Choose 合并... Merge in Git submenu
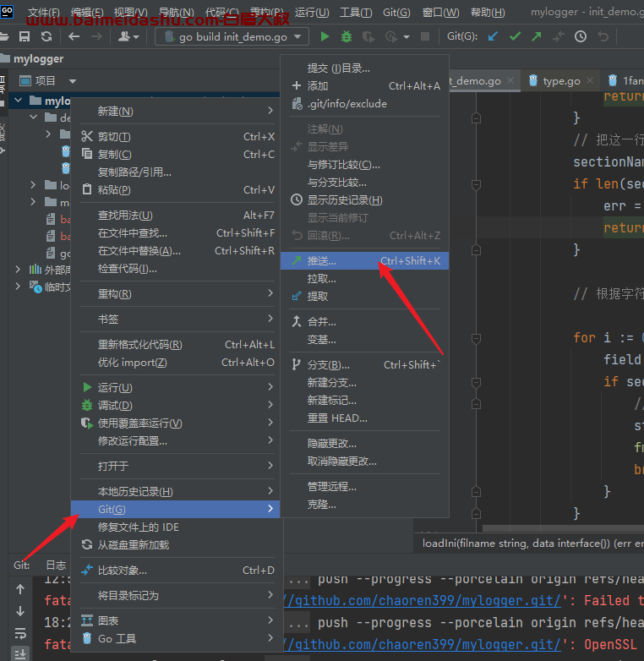The height and width of the screenshot is (661, 644). click(x=364, y=322)
